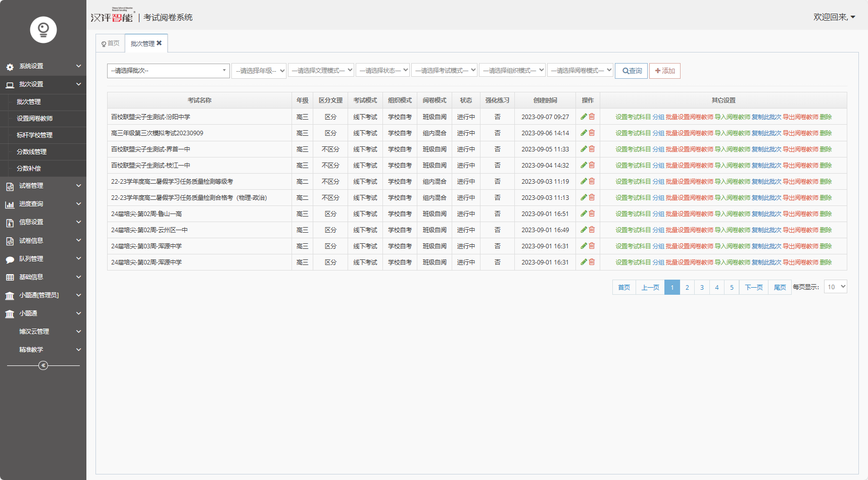This screenshot has height=480, width=868.
Task: Open the 请选择组织模式 dropdown
Action: point(512,71)
